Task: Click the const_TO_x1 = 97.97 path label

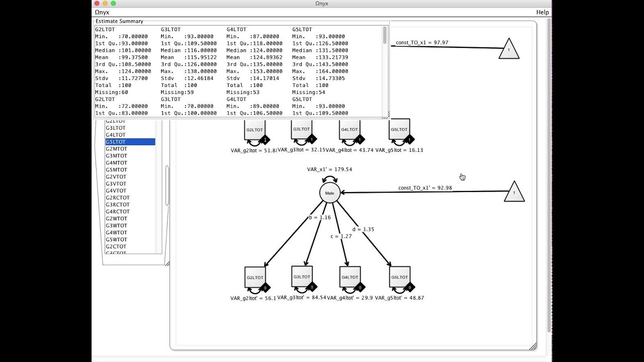Action: point(422,43)
